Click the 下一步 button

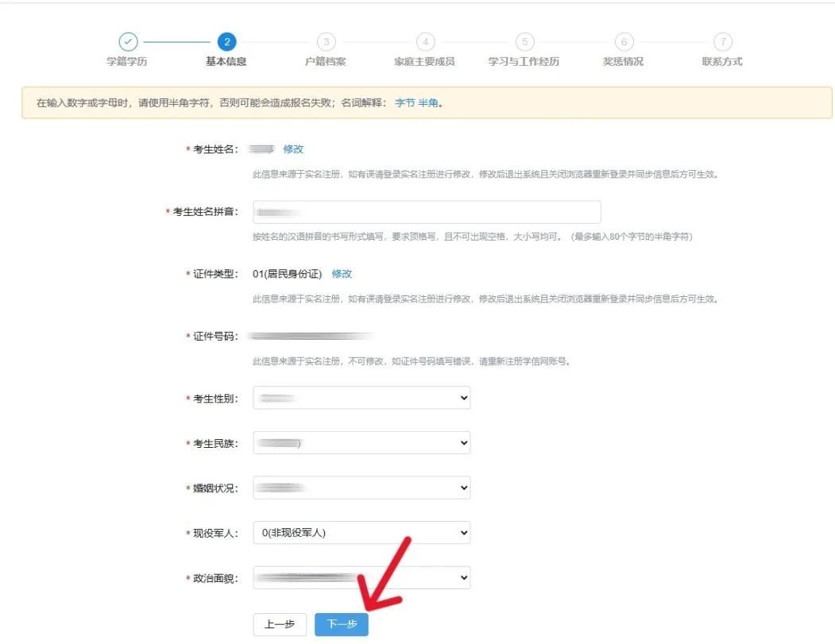point(342,625)
